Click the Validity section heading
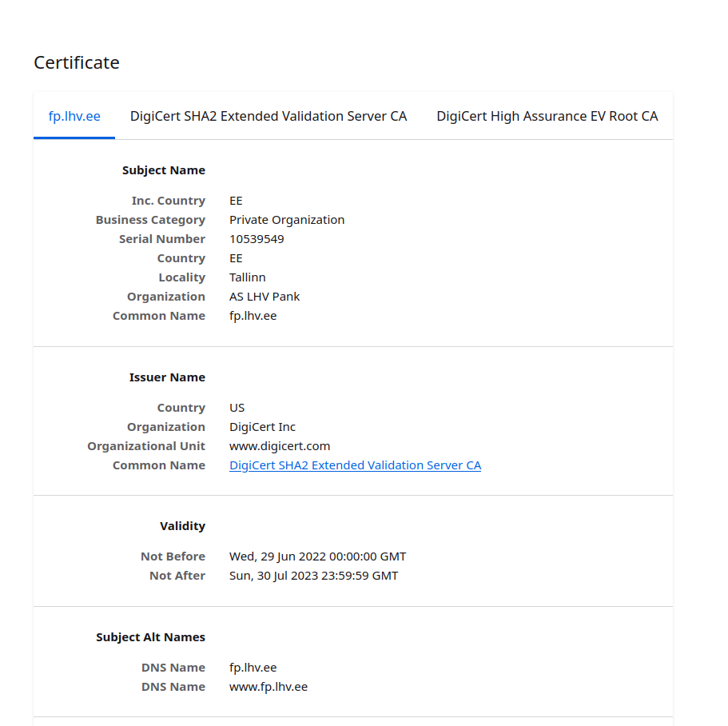This screenshot has width=728, height=726. coord(182,526)
